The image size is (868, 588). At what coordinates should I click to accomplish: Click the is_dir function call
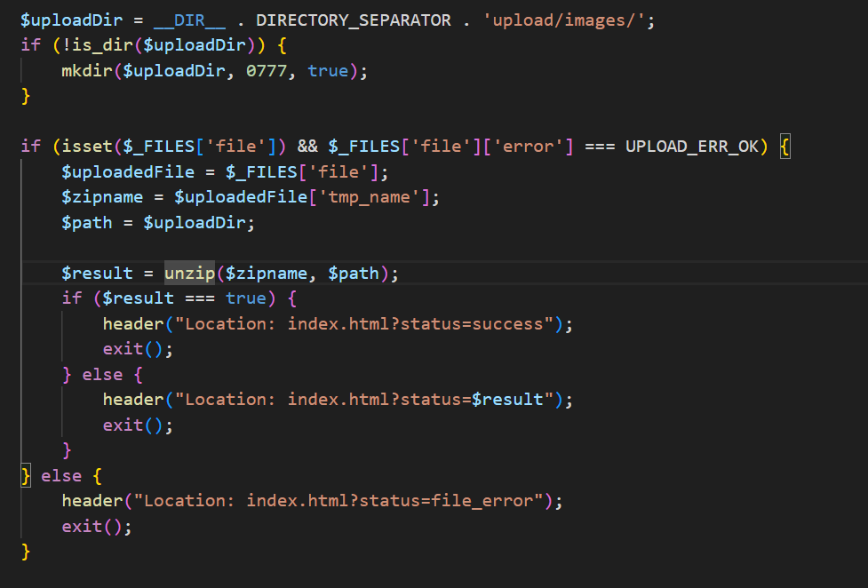[102, 45]
